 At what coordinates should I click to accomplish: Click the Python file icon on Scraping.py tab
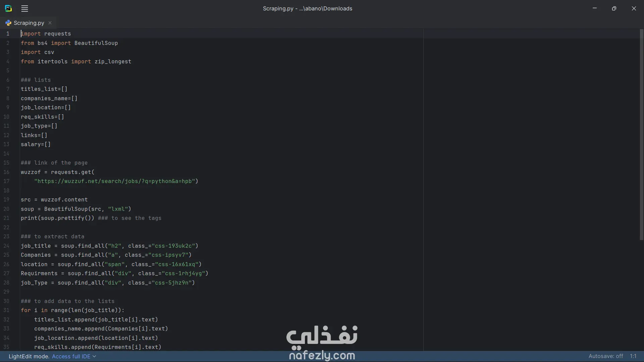point(8,23)
